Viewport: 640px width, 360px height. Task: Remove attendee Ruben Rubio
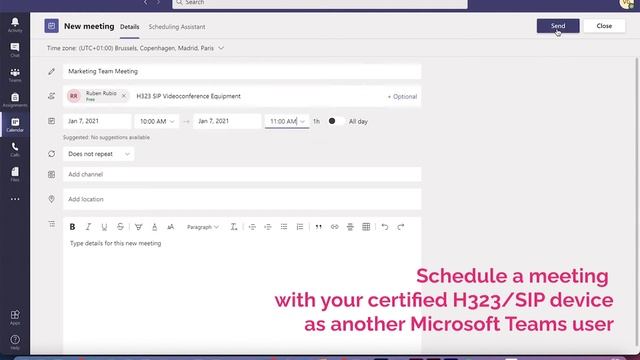[x=124, y=96]
